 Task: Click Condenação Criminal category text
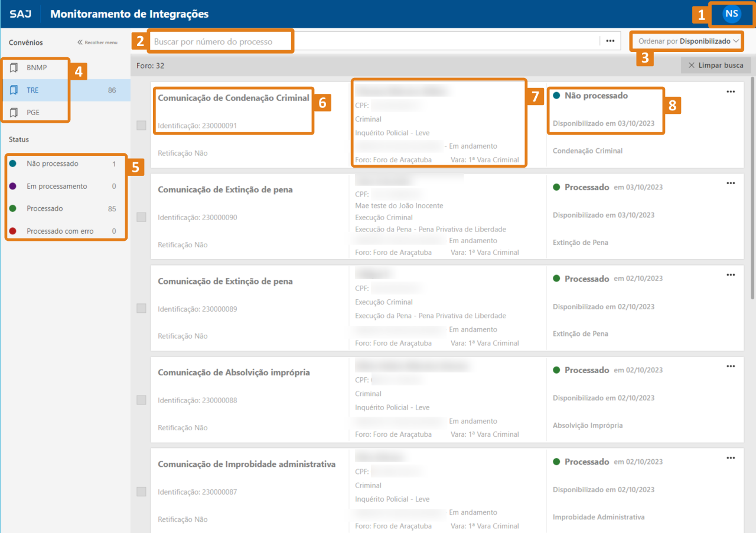click(x=588, y=151)
